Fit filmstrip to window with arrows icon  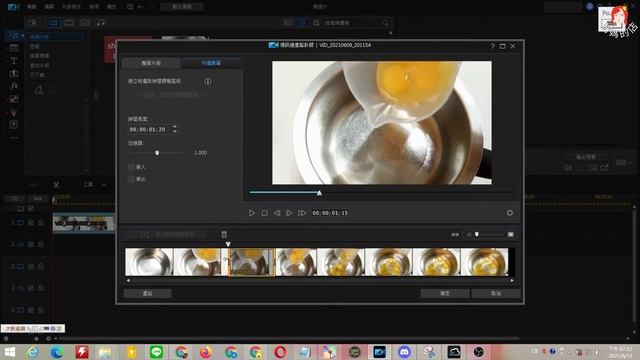tap(455, 235)
